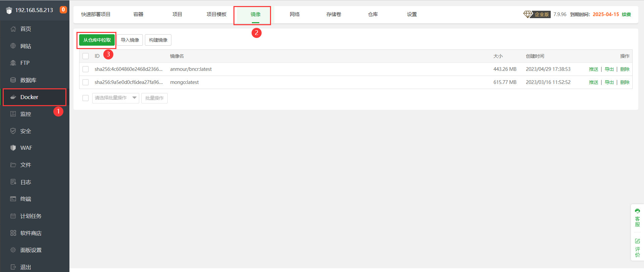Click the anmour/bncr:latest image name
This screenshot has height=272, width=644.
(x=191, y=69)
